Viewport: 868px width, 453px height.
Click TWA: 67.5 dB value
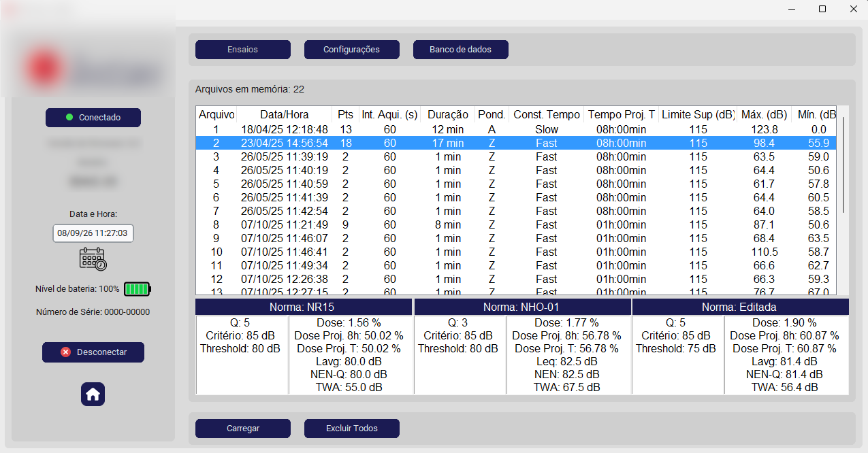coord(566,387)
